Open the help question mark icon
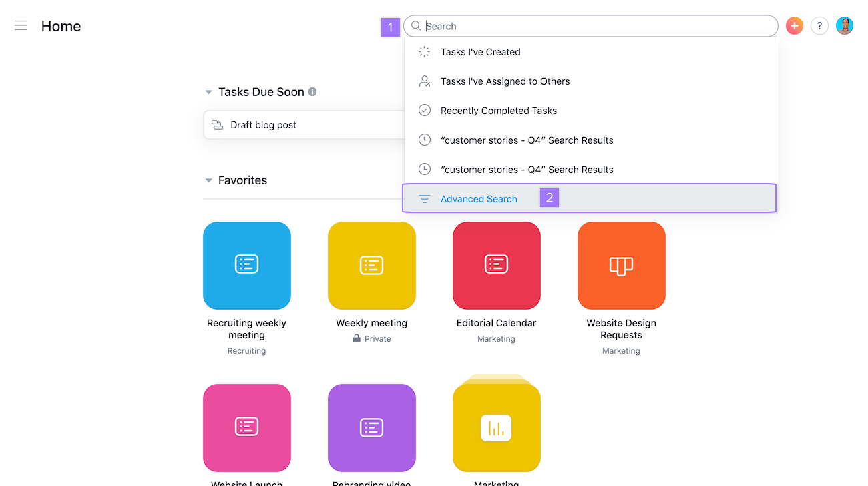 [x=819, y=26]
